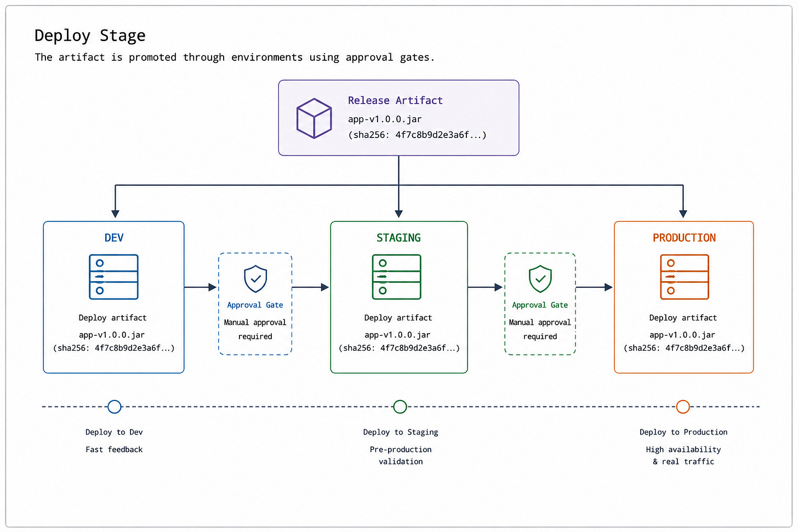
Task: Click the Deploy Stage heading
Action: coord(90,36)
